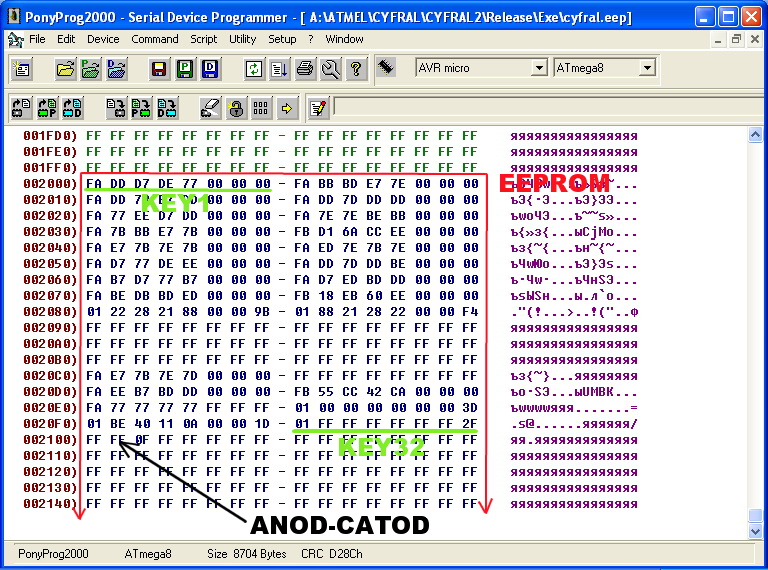Click address 002000) in hex view

(50, 184)
